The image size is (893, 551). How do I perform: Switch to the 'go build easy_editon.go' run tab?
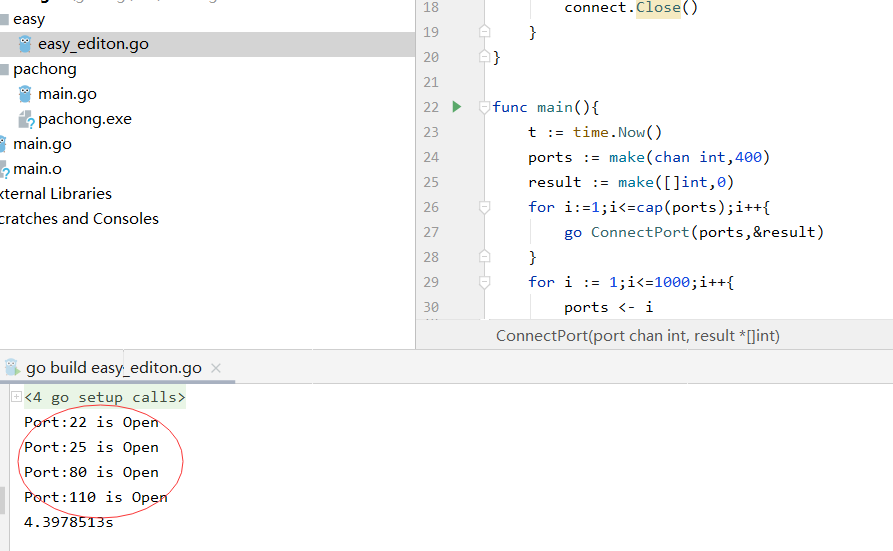pyautogui.click(x=113, y=367)
